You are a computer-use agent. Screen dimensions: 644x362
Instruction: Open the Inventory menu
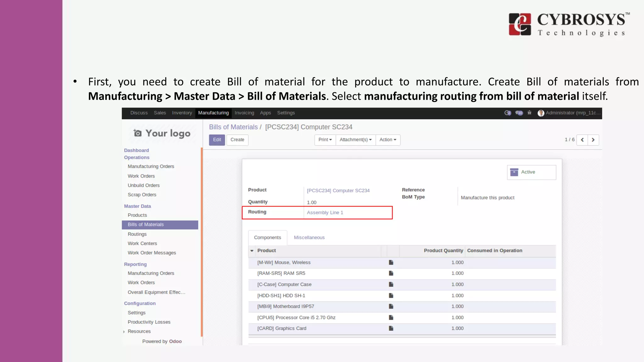pyautogui.click(x=182, y=113)
